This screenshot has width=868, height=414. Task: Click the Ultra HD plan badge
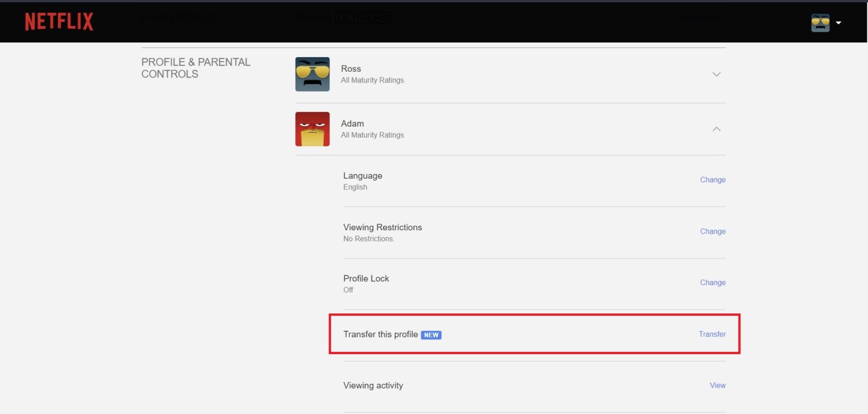pyautogui.click(x=363, y=18)
